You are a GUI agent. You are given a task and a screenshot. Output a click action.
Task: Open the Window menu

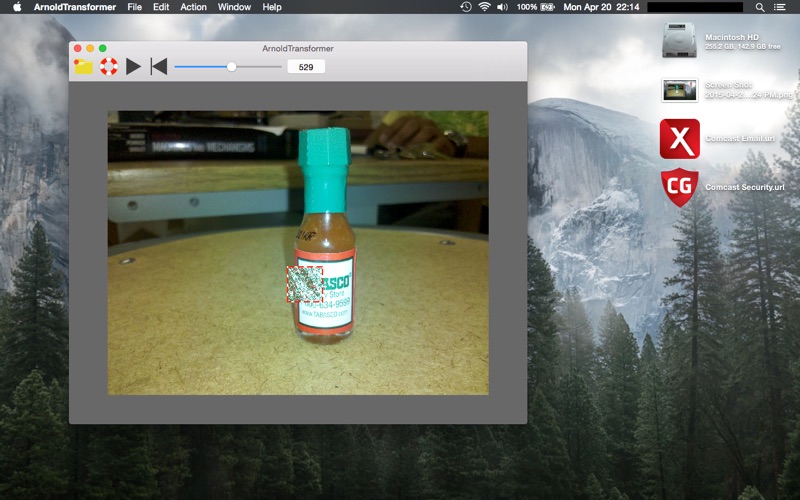pos(234,7)
